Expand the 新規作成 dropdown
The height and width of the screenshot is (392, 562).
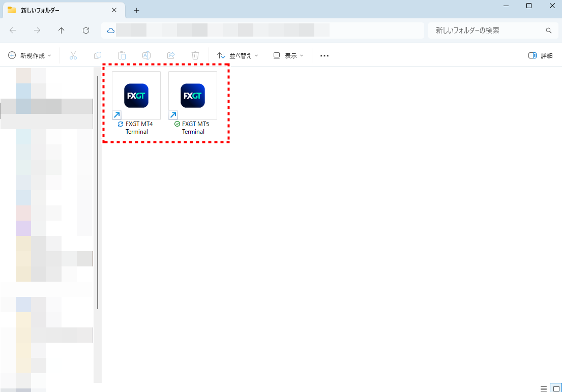tap(30, 55)
